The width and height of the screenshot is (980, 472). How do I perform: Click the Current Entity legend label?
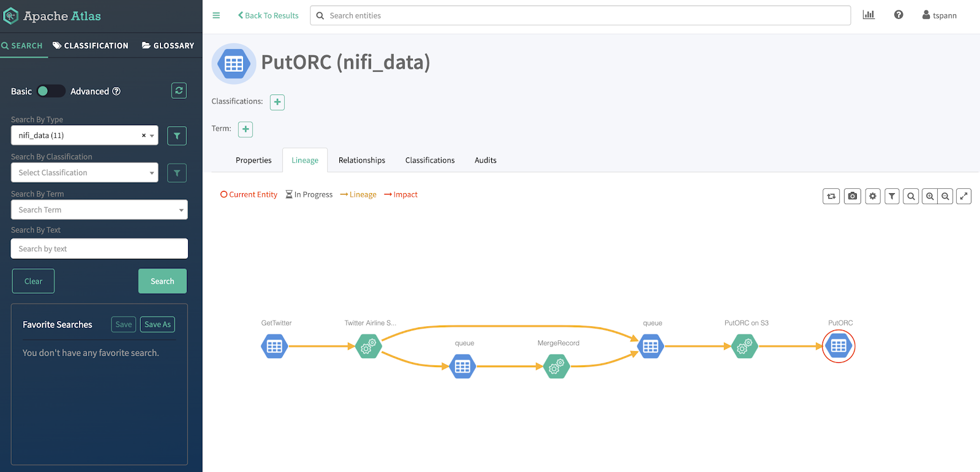click(x=249, y=194)
